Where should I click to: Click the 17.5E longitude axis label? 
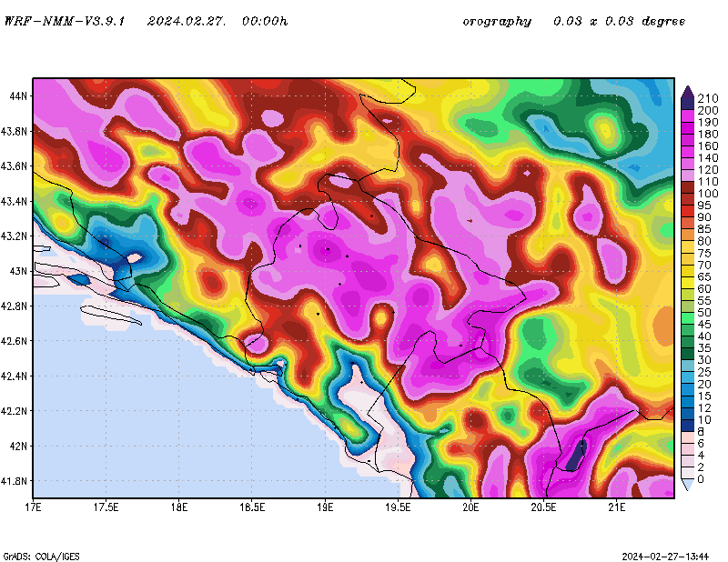pyautogui.click(x=106, y=507)
